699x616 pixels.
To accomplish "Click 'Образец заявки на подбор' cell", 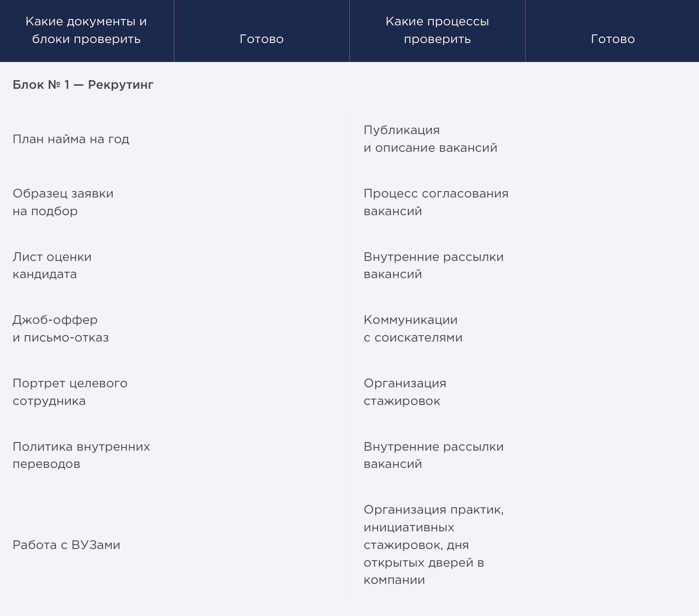I will click(x=63, y=202).
